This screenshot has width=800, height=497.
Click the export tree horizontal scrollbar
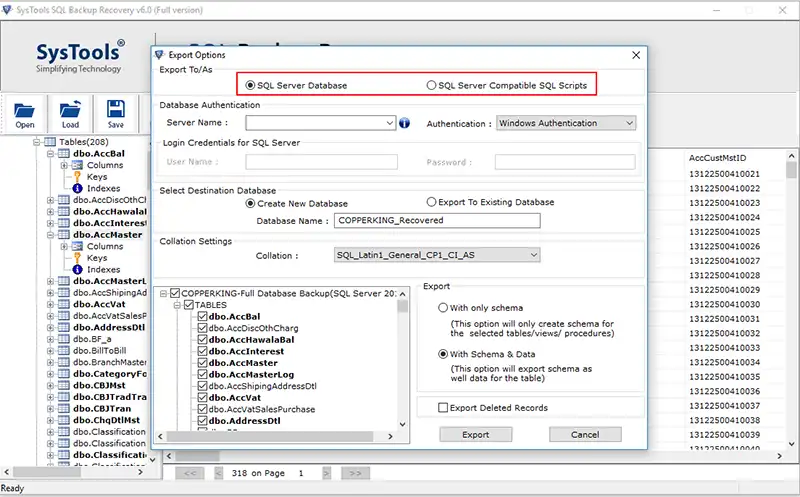click(270, 436)
